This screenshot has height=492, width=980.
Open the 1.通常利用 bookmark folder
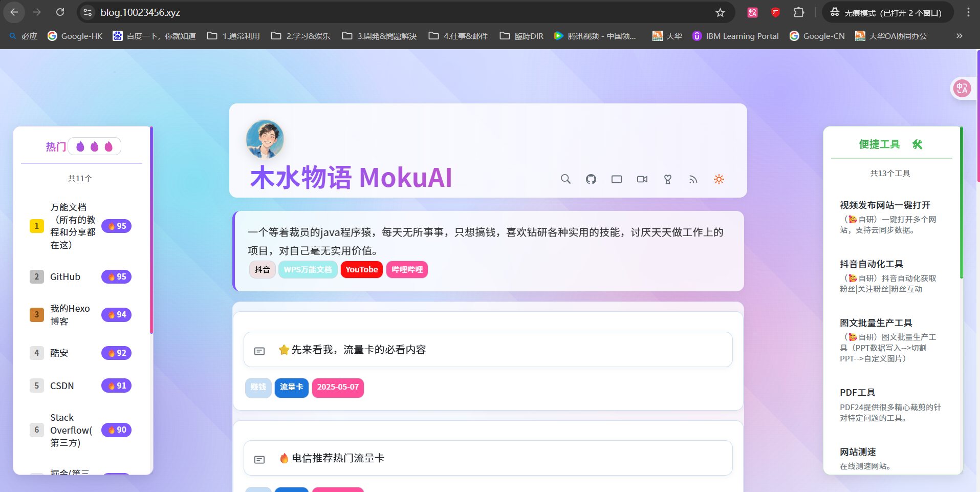[233, 36]
